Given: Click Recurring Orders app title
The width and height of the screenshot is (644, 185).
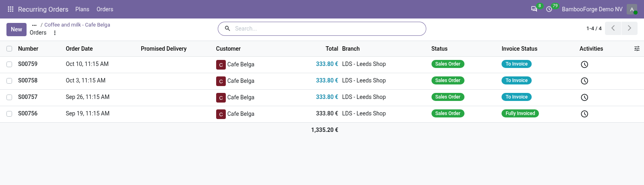Looking at the screenshot, I should [x=43, y=9].
